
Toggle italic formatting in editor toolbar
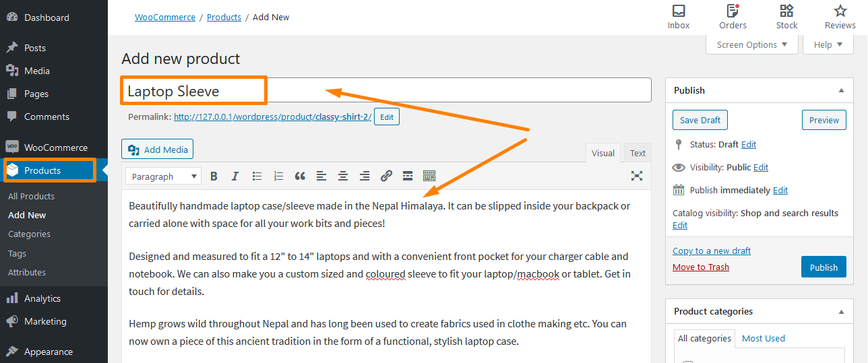[x=235, y=176]
